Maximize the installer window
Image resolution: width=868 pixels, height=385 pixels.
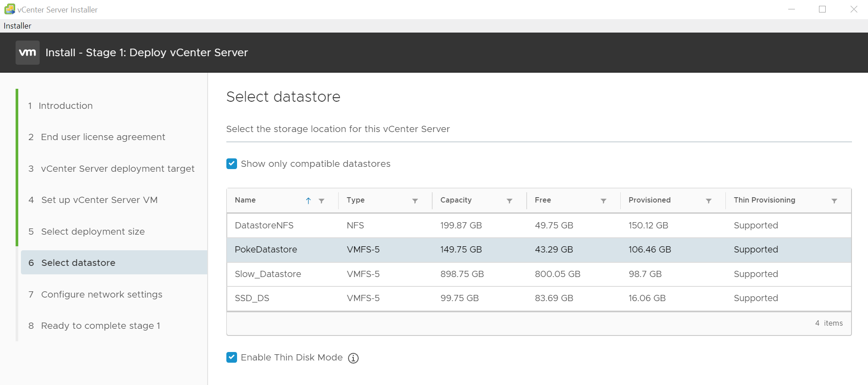click(822, 9)
